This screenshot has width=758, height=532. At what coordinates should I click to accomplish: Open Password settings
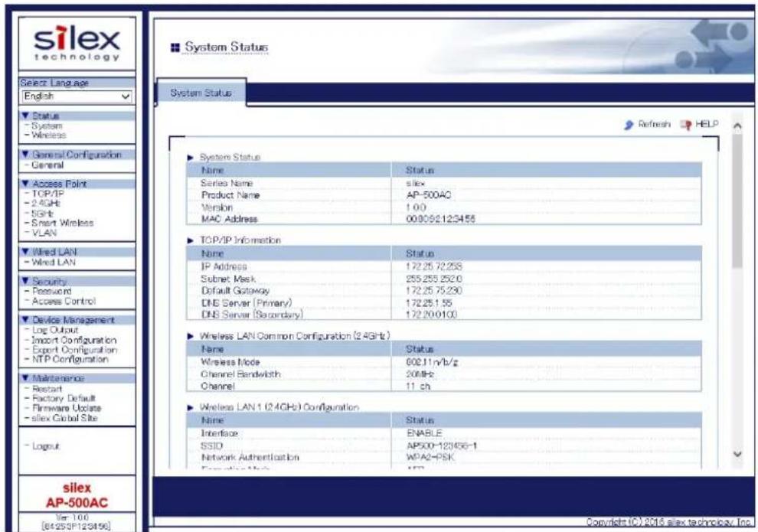pyautogui.click(x=52, y=291)
